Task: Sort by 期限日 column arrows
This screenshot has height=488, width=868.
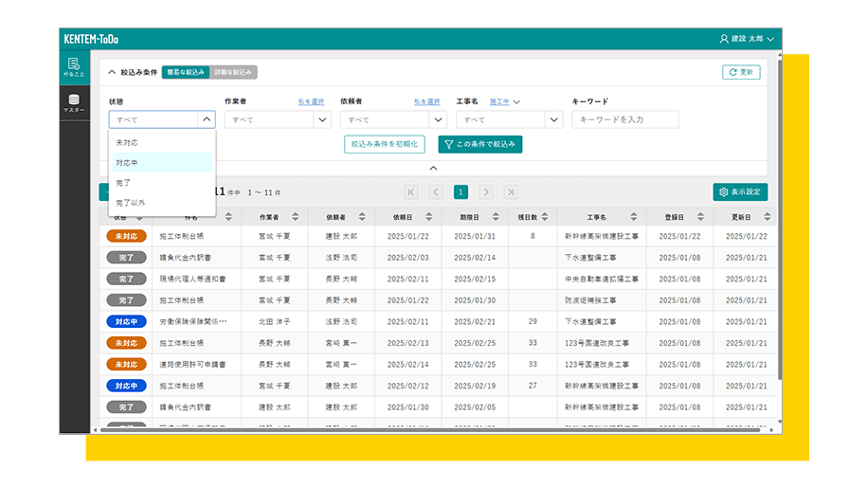Action: (x=496, y=217)
